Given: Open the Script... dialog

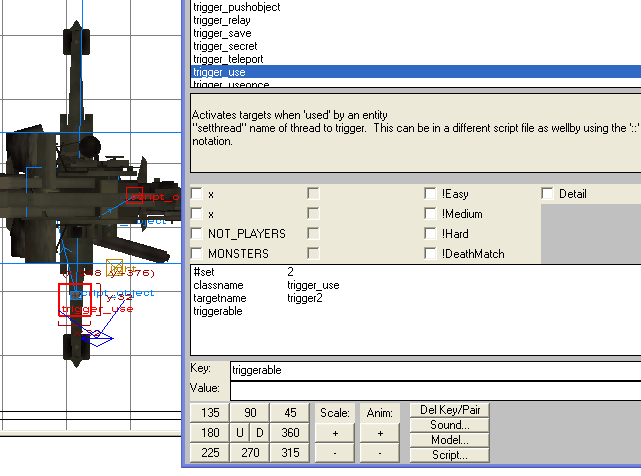Looking at the screenshot, I should point(451,454).
